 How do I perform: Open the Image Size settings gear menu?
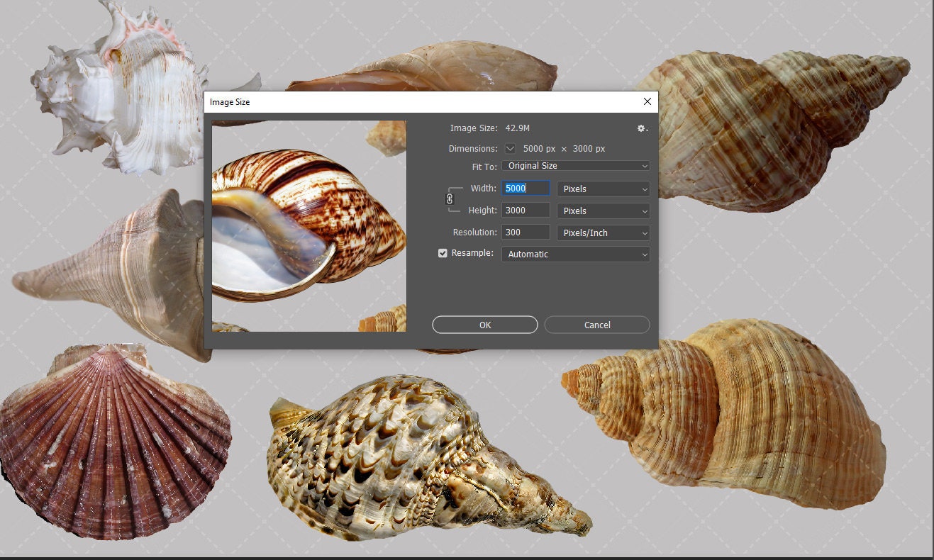point(640,128)
